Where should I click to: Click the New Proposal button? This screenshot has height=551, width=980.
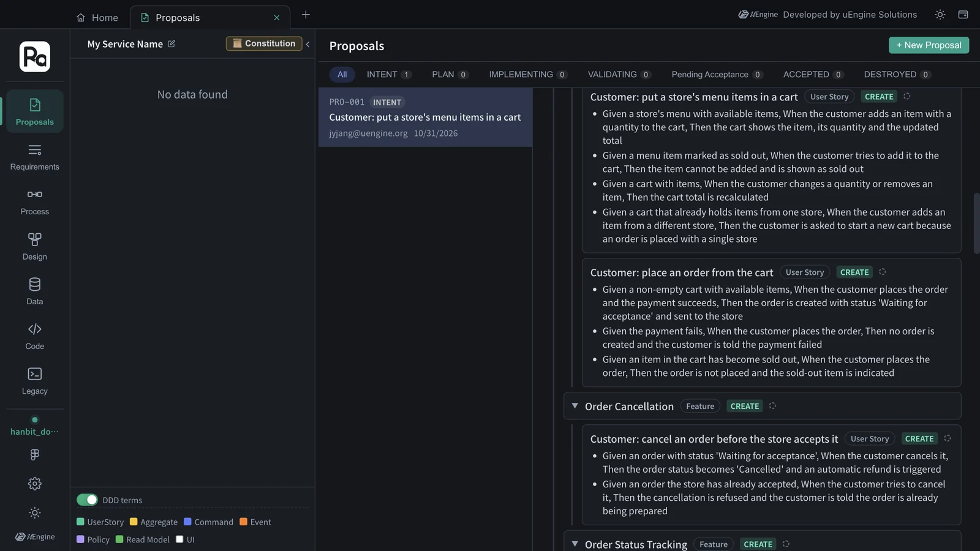(929, 45)
